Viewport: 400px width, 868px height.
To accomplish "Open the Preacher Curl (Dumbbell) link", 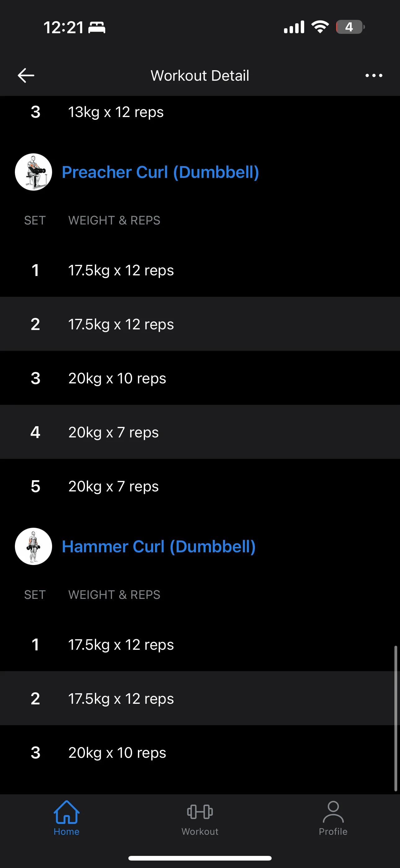I will [160, 172].
